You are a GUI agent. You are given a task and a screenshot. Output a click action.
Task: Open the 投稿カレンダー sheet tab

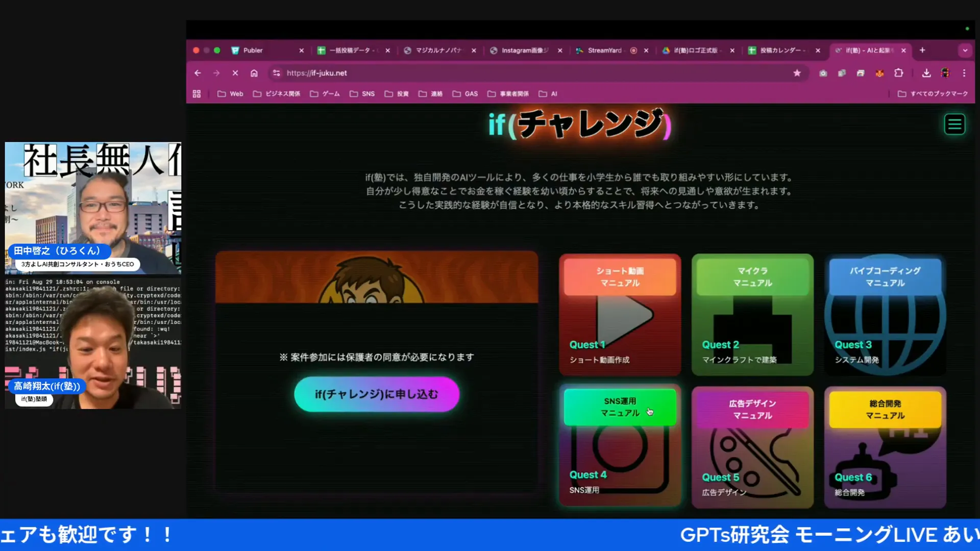point(781,50)
